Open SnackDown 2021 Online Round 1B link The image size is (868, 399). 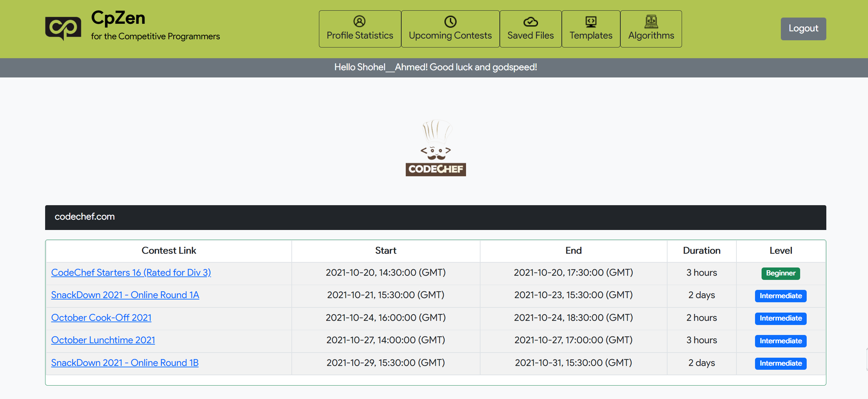[125, 363]
